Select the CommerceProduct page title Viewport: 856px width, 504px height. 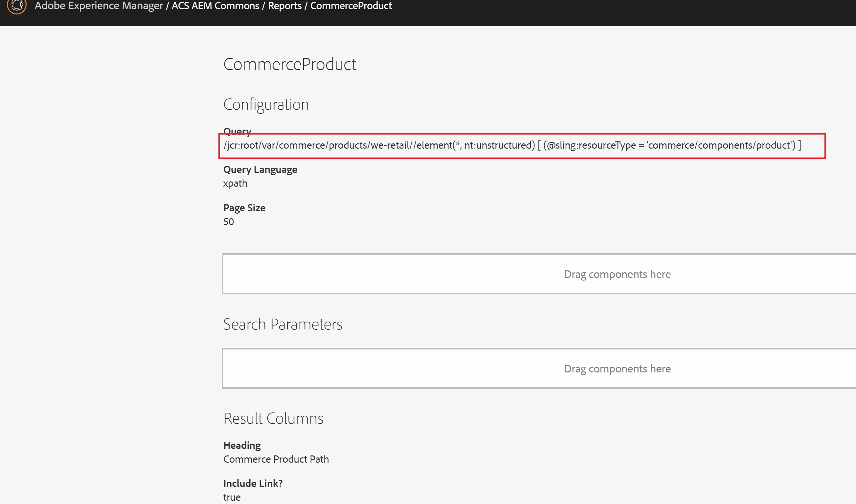pos(290,64)
